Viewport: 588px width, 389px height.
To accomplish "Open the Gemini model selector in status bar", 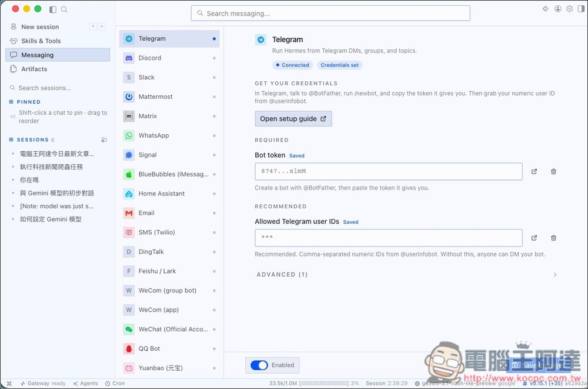I will coord(465,383).
